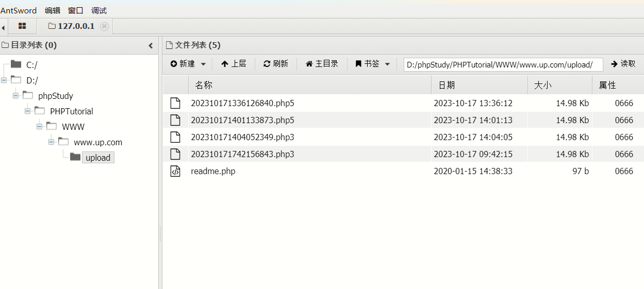Viewport: 644px width, 289px height.
Task: Click the grid home icon tab
Action: (22, 26)
